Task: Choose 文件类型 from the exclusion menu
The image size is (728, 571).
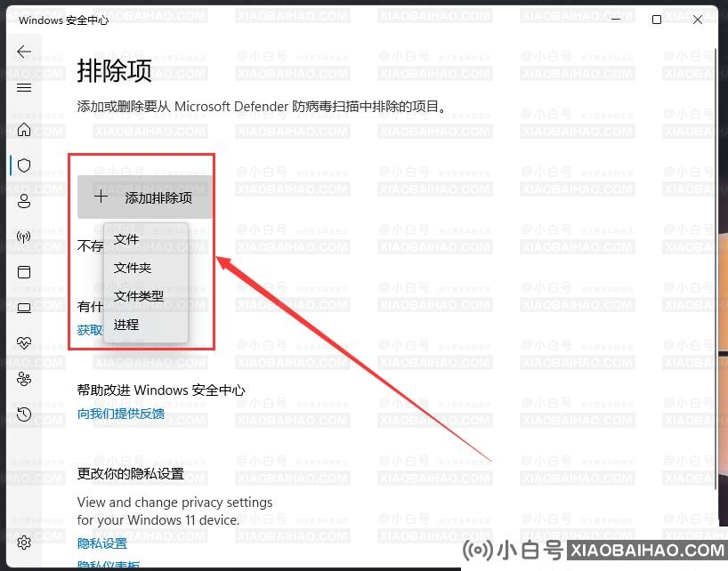Action: point(146,296)
